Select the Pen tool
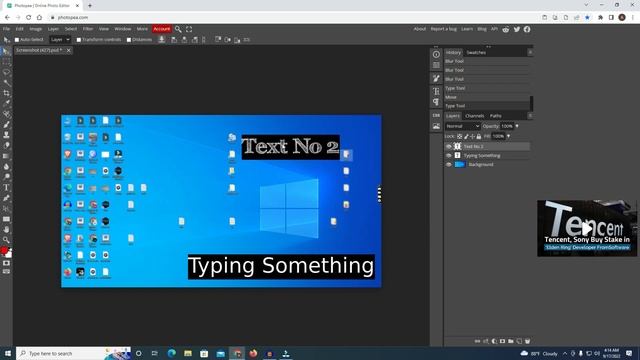 point(6,198)
